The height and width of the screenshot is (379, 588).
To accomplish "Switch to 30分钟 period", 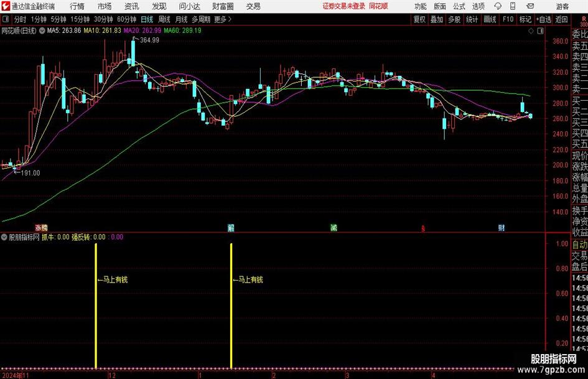I will coord(103,19).
